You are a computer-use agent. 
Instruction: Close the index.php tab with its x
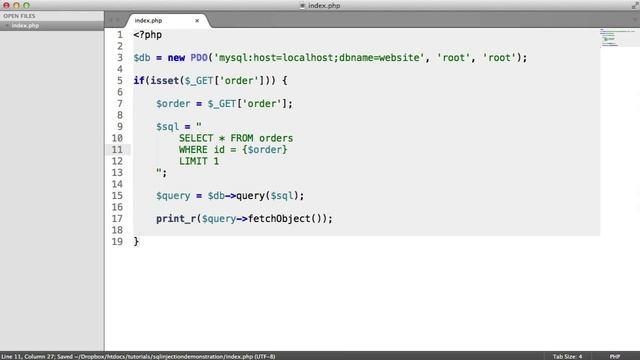pos(197,20)
